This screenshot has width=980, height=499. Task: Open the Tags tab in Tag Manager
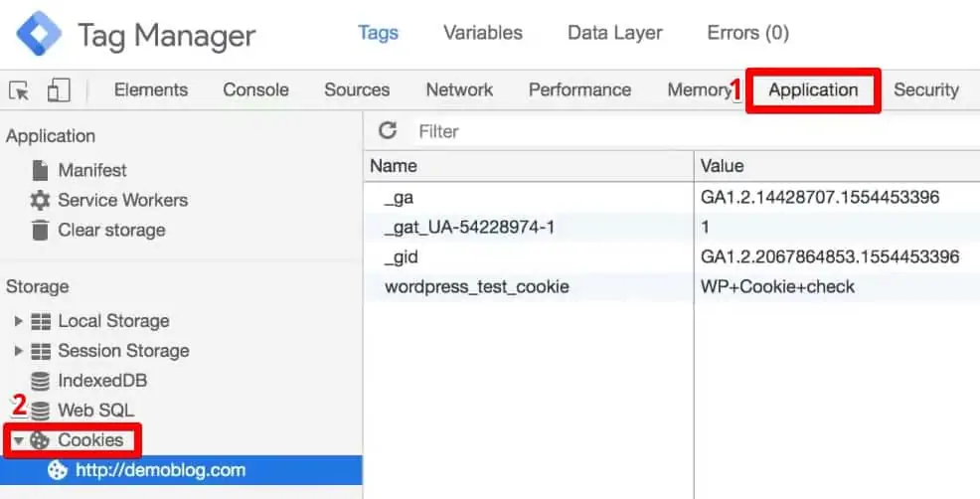(x=378, y=33)
